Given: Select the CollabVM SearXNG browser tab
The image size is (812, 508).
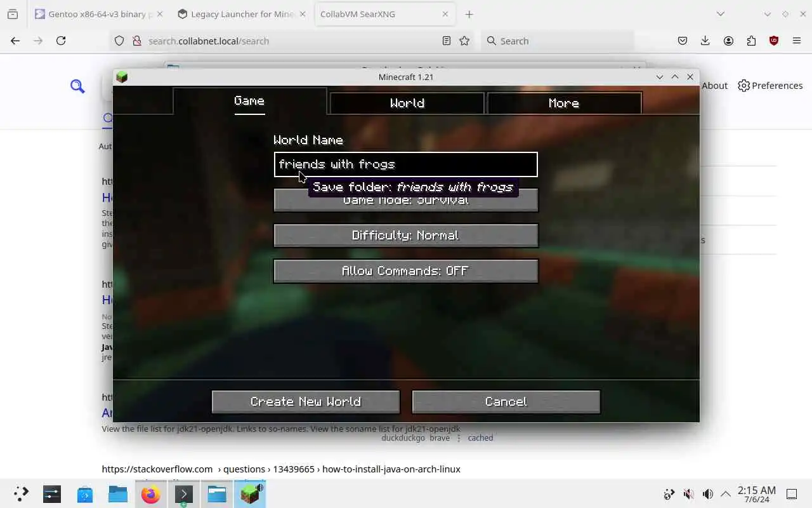Looking at the screenshot, I should (384, 14).
